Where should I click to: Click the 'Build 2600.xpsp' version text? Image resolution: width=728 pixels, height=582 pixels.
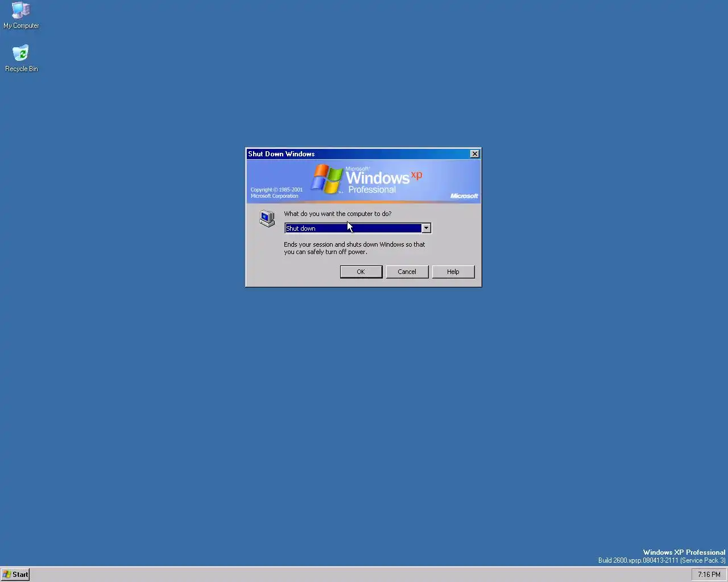[x=661, y=560]
